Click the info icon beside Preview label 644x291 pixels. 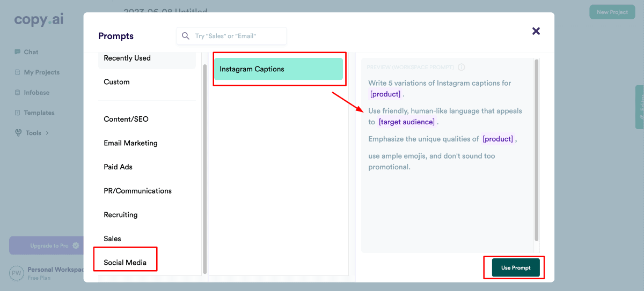pyautogui.click(x=462, y=68)
